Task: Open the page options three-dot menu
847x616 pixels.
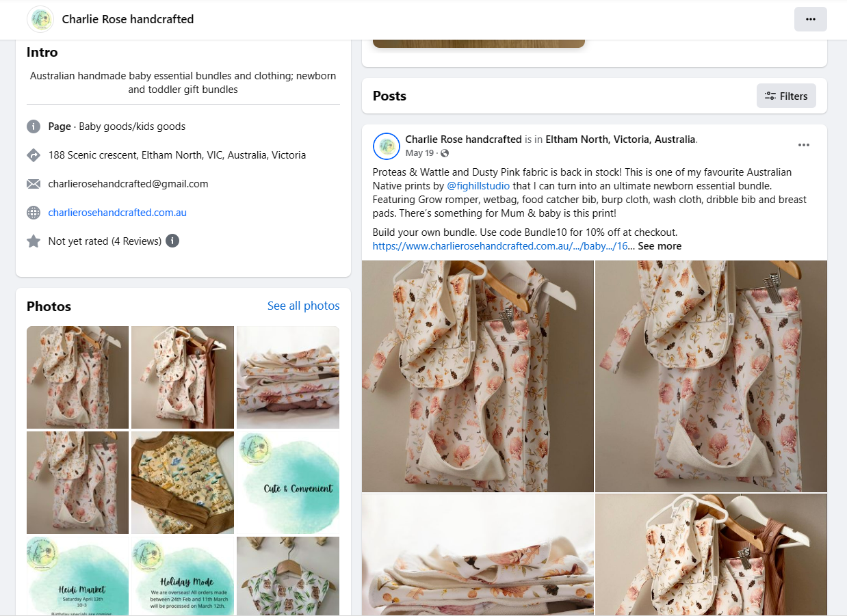Action: click(810, 19)
